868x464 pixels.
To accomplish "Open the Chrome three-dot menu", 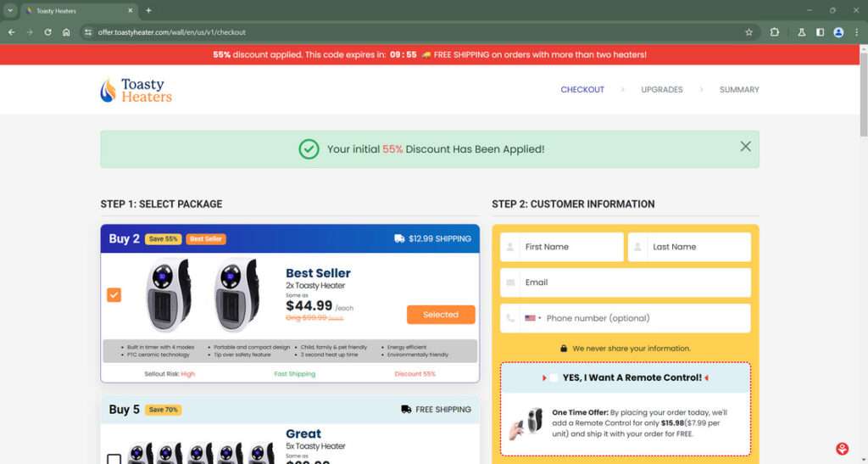I will point(857,32).
